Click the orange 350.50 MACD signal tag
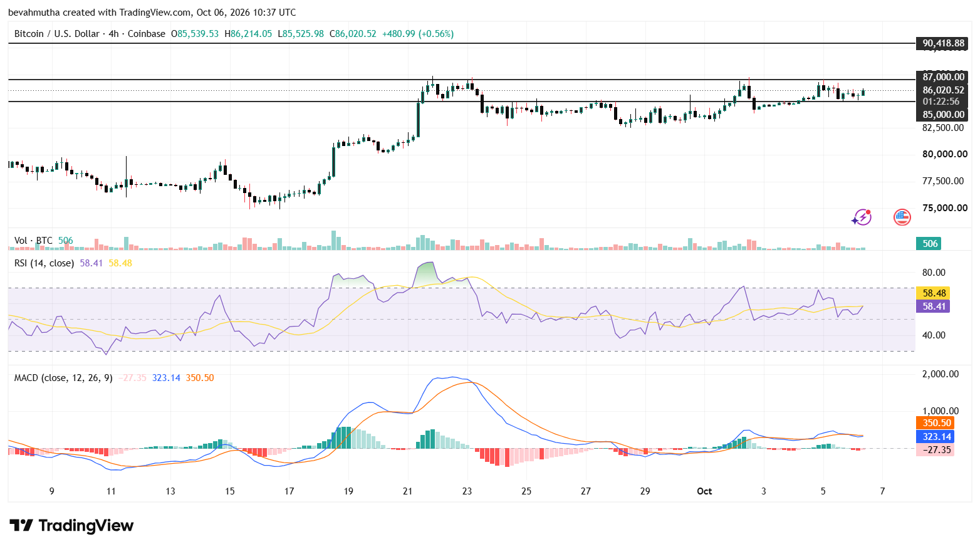This screenshot has height=549, width=980. click(936, 423)
